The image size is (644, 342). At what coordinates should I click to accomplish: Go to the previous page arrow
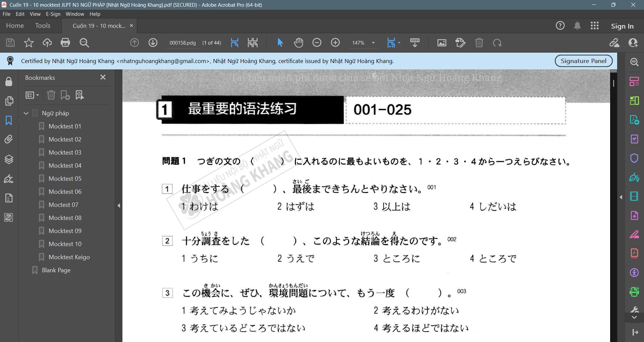pos(135,43)
